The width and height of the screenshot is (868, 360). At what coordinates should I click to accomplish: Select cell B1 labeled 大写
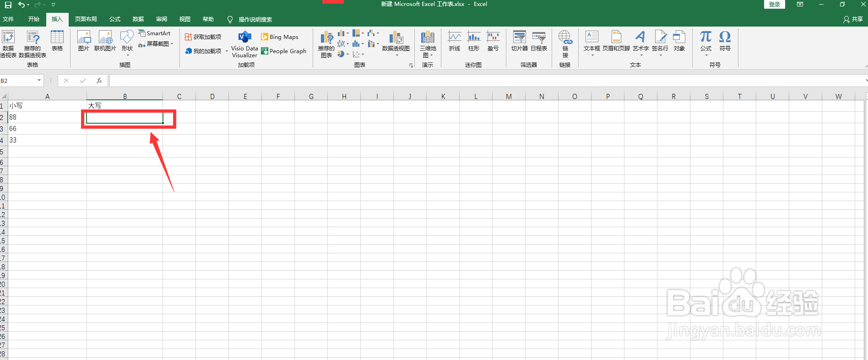(x=125, y=106)
